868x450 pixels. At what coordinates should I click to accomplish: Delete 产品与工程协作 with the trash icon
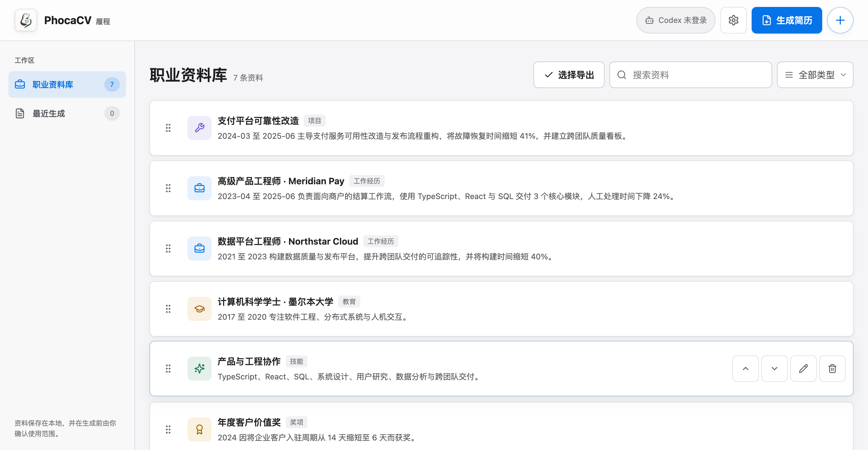(832, 369)
